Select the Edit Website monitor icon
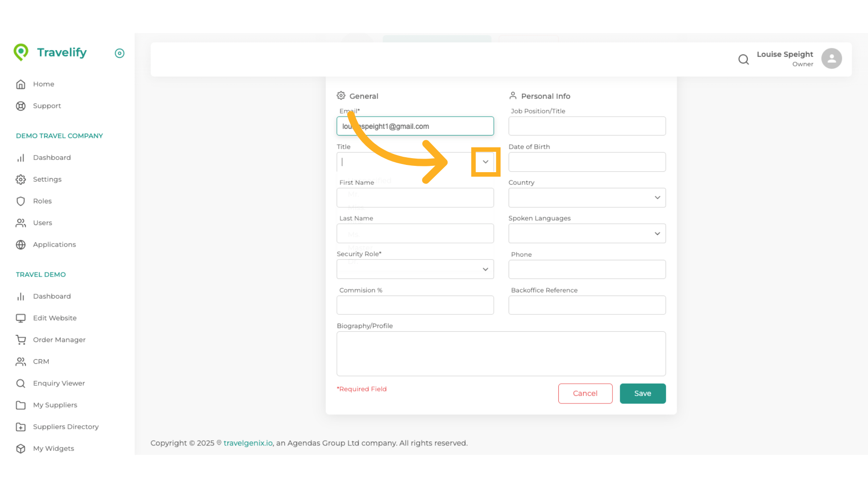Viewport: 868px width, 488px height. click(21, 318)
